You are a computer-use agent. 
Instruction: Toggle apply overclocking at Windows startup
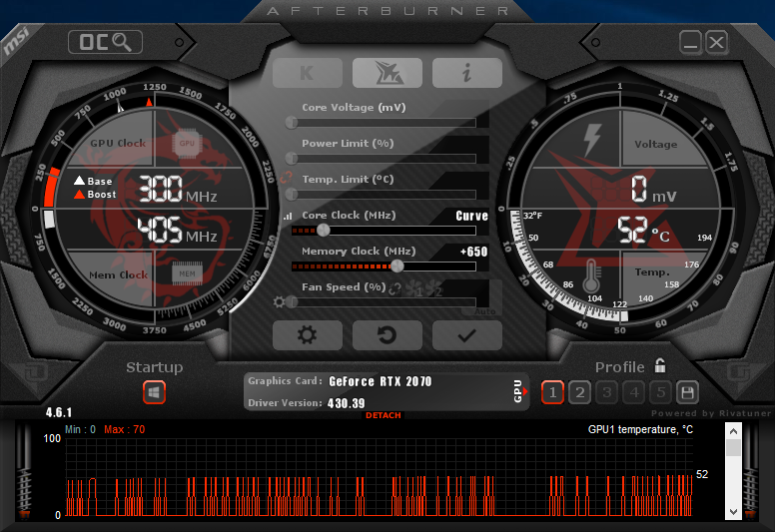click(154, 392)
